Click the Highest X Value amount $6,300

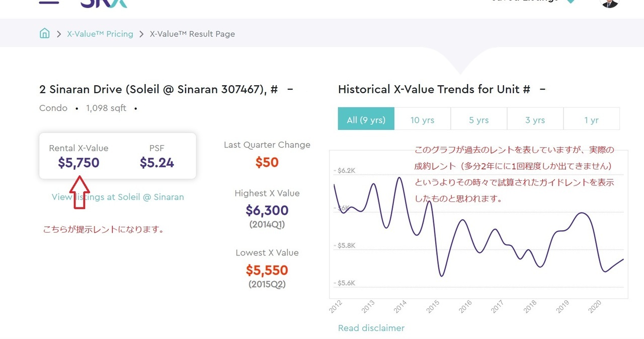[267, 210]
